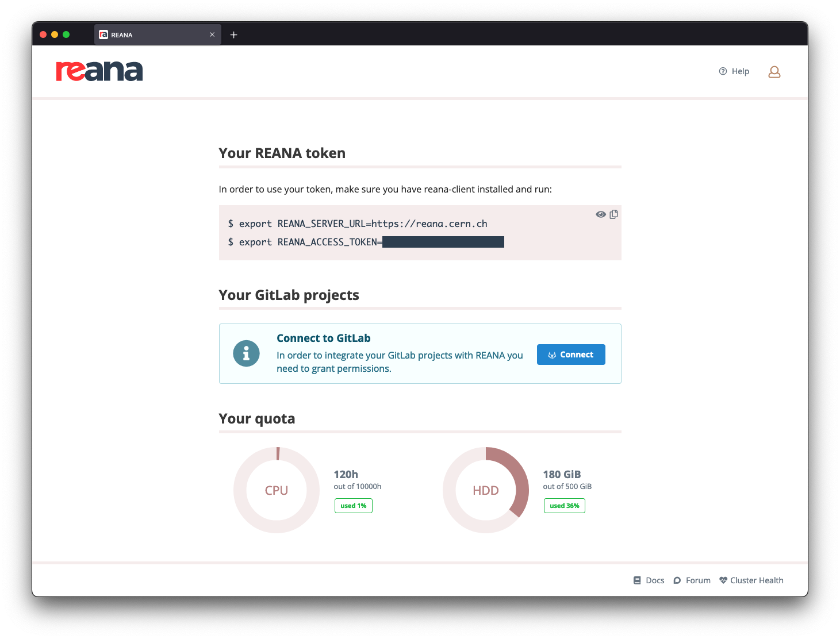Click the CPU usage donut chart
Viewport: 840px width, 639px height.
tap(277, 490)
